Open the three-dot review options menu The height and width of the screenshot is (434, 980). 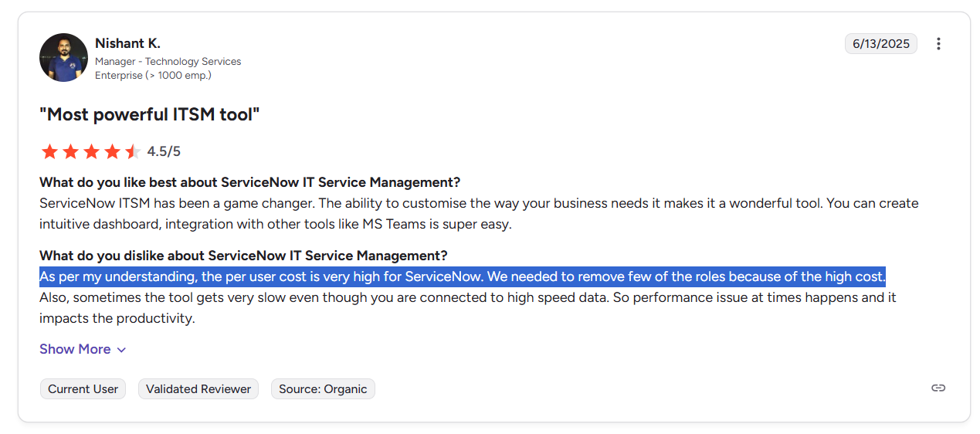(938, 44)
